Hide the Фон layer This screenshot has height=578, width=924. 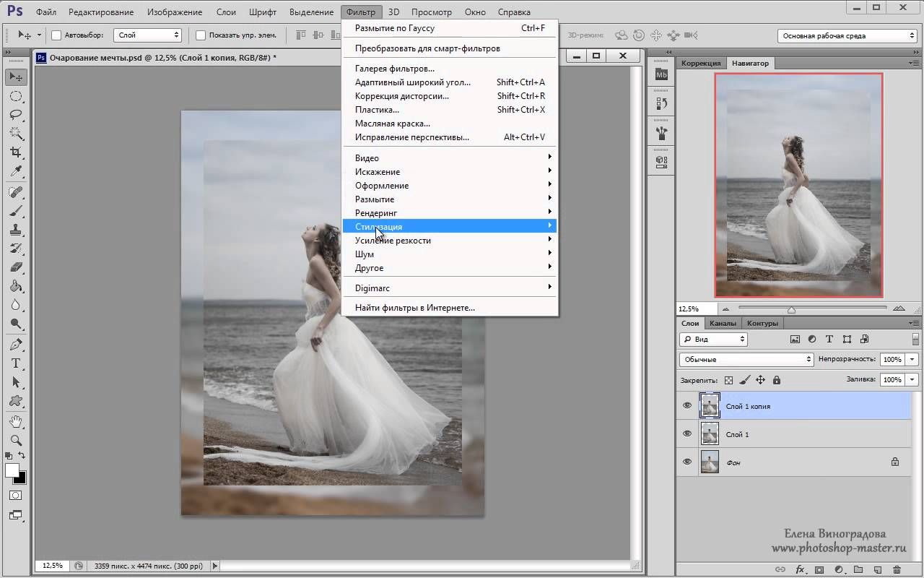(687, 462)
